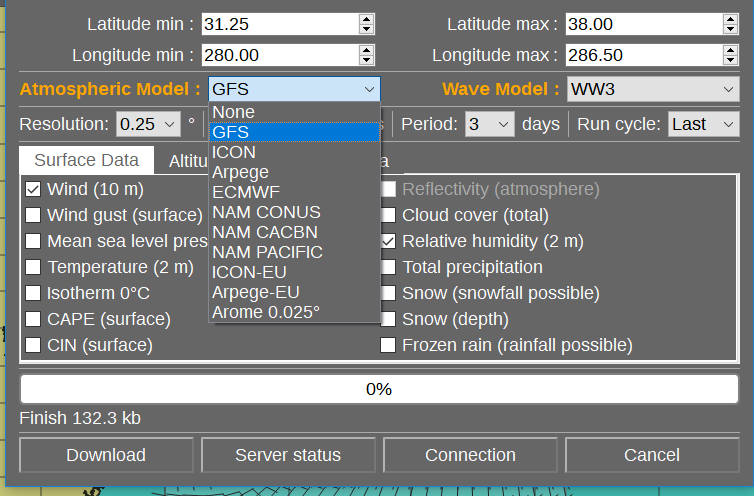754x496 pixels.
Task: Click the 0% download progress bar
Action: [x=379, y=389]
